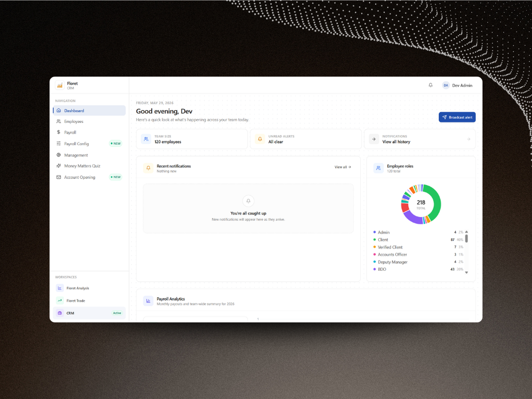Click chevron arrow on notifications history card

pyautogui.click(x=469, y=139)
